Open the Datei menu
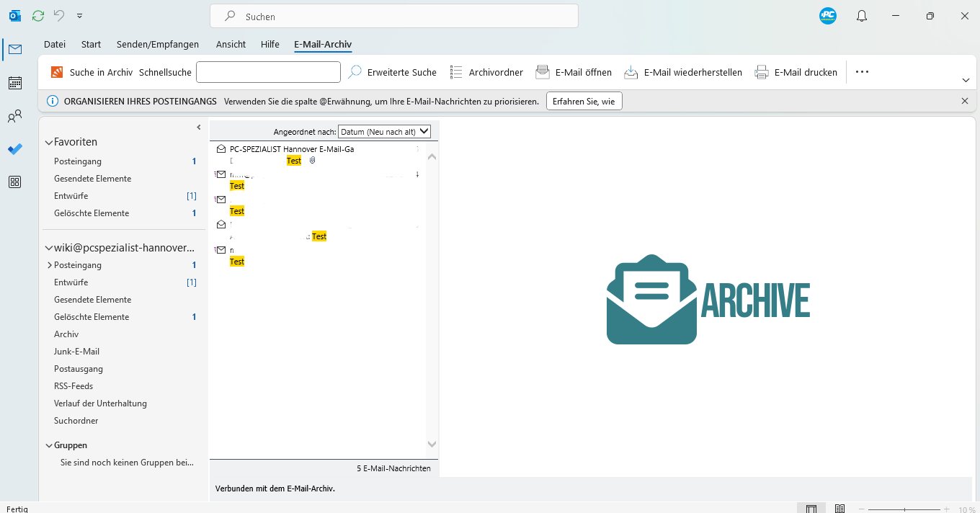Image resolution: width=980 pixels, height=513 pixels. (x=55, y=44)
